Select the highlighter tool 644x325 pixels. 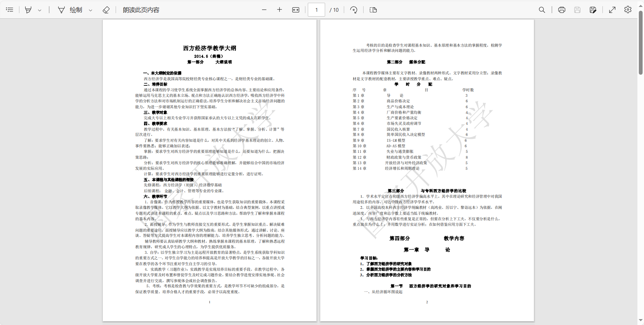tap(28, 10)
